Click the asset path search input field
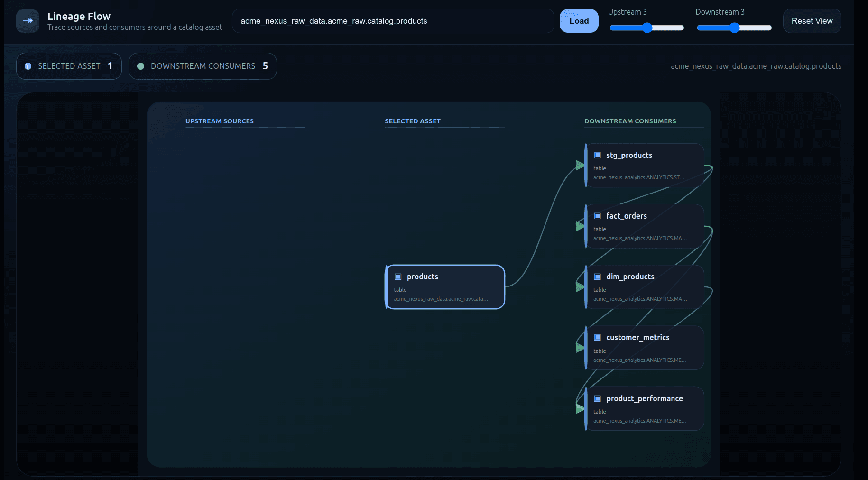The width and height of the screenshot is (868, 480). click(393, 21)
